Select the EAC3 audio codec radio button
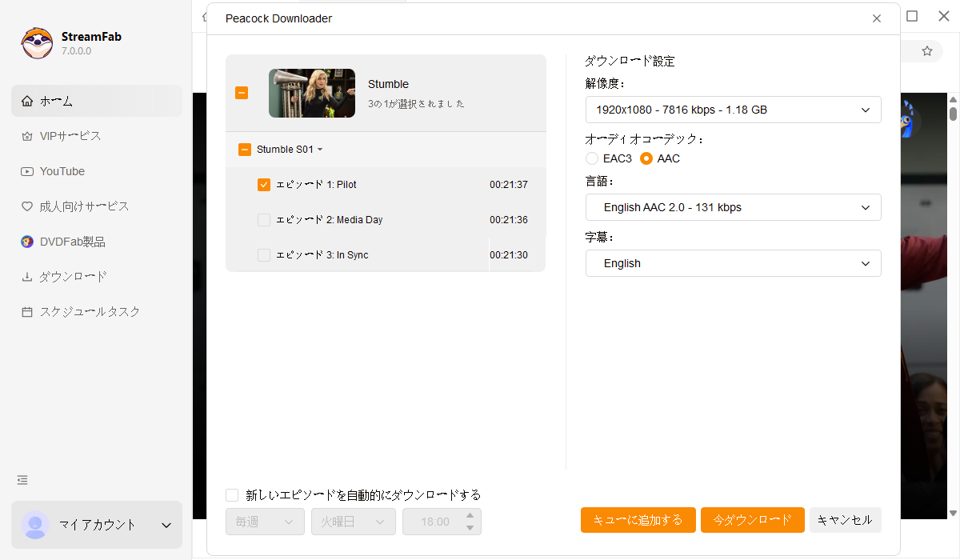 point(592,158)
